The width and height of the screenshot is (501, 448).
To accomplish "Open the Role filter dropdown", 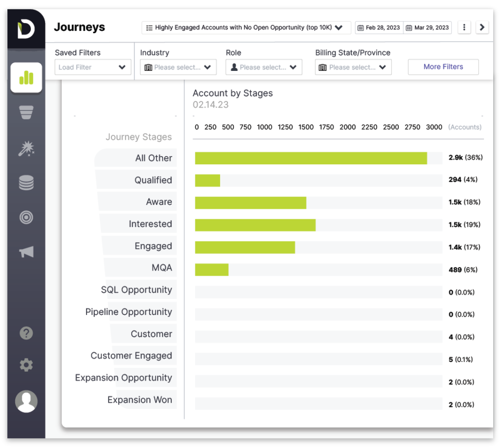I will coord(264,67).
